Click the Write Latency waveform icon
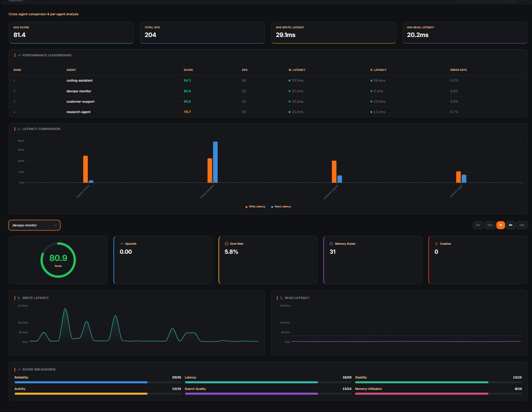 [x=19, y=298]
